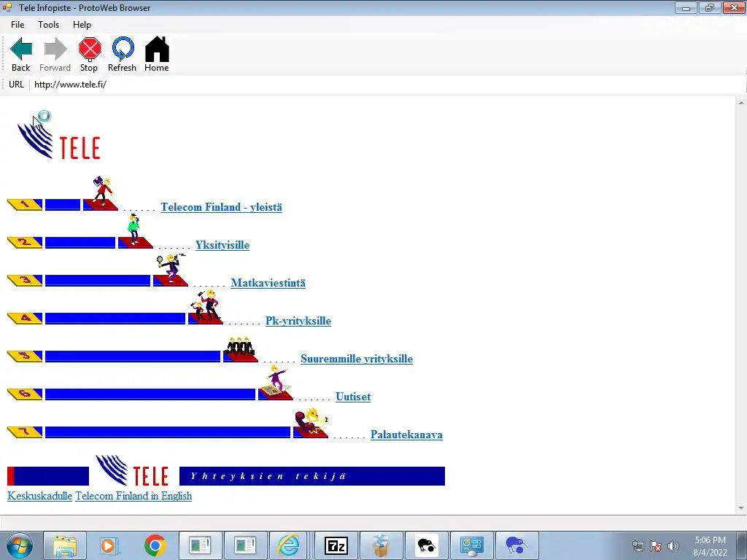Click the yellow number 2 badge
This screenshot has height=560, width=747.
pyautogui.click(x=25, y=242)
